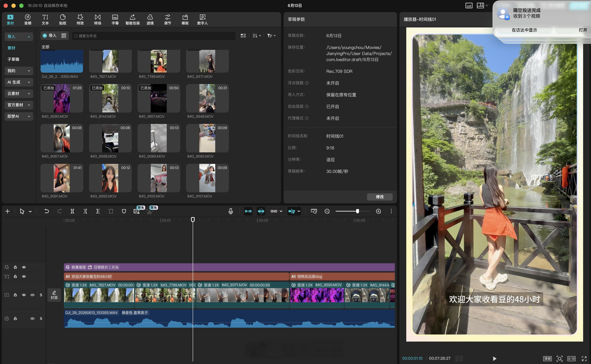Click the microphone record voiceover icon
This screenshot has height=364, width=591.
(231, 211)
